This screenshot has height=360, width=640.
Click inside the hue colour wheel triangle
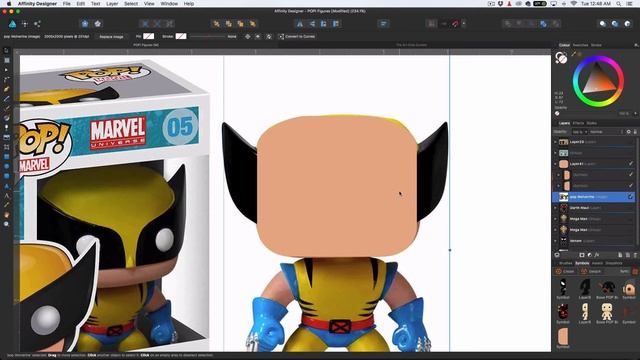[598, 82]
